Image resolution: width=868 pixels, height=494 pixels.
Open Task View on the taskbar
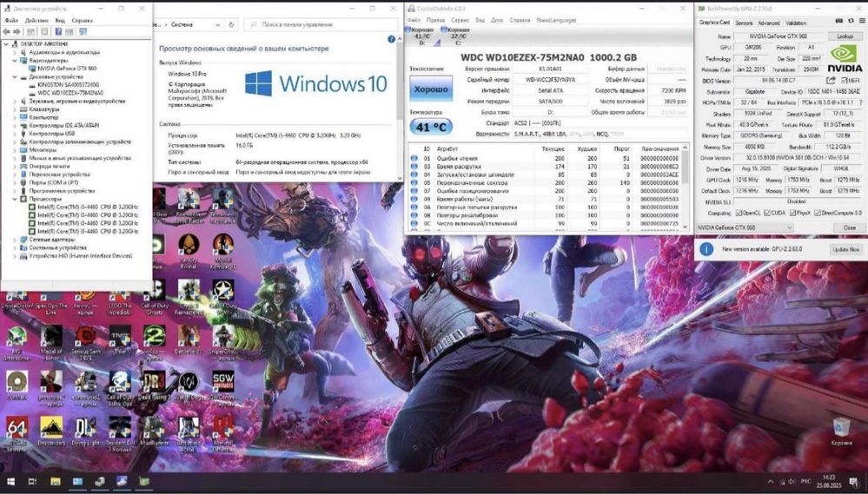[32, 482]
